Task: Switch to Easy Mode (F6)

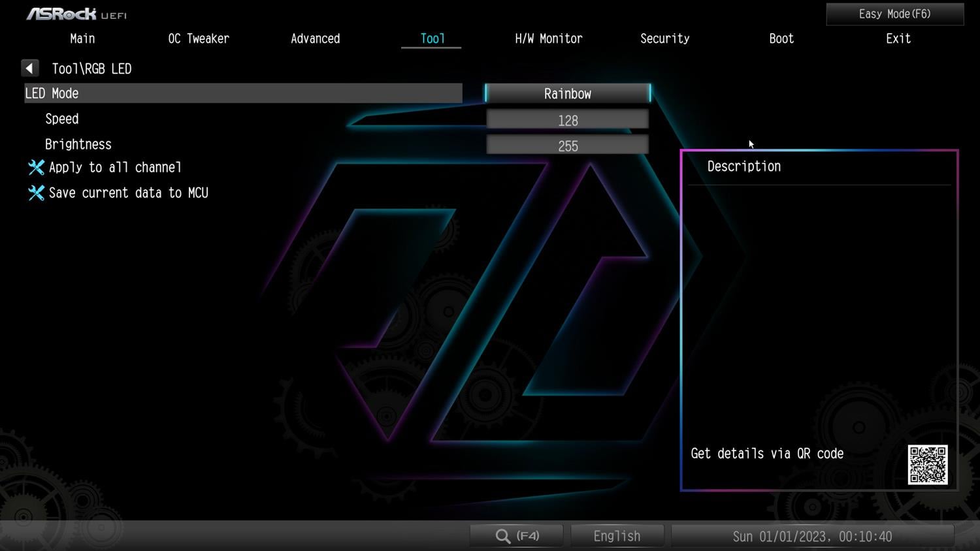Action: (x=894, y=14)
